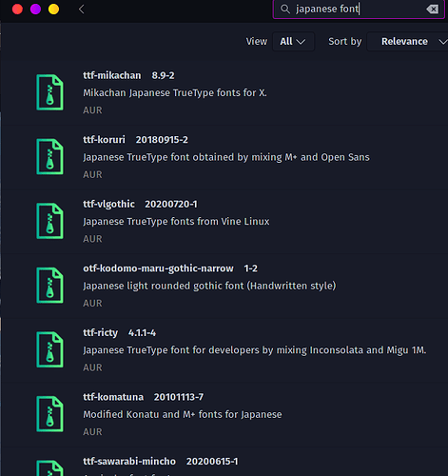The image size is (448, 476).
Task: Click description mentioning M+ and Open Sans
Action: 226,157
